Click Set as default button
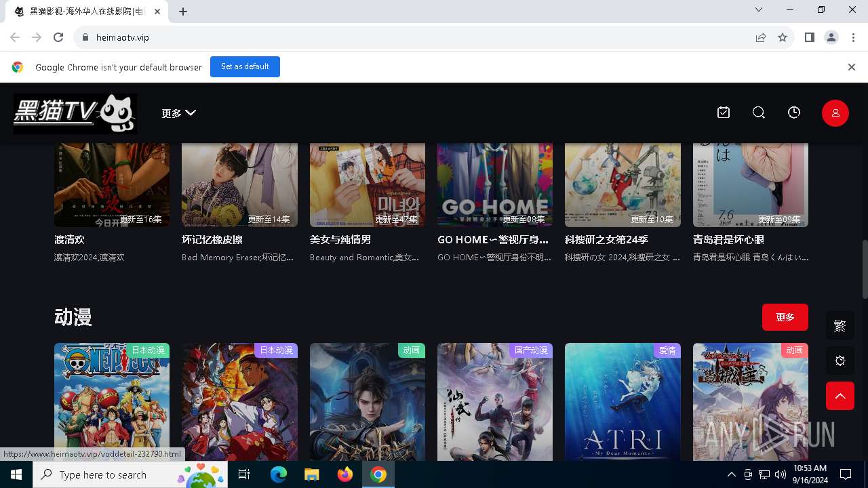 tap(245, 66)
